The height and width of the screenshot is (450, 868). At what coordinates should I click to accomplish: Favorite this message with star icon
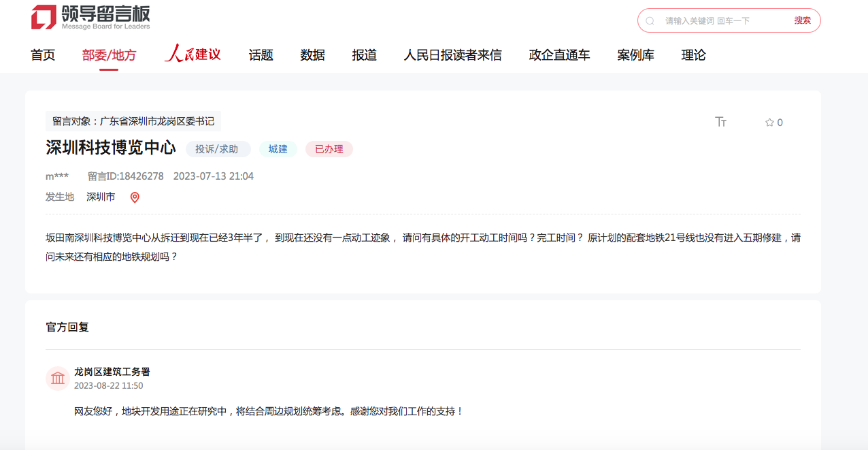click(770, 123)
